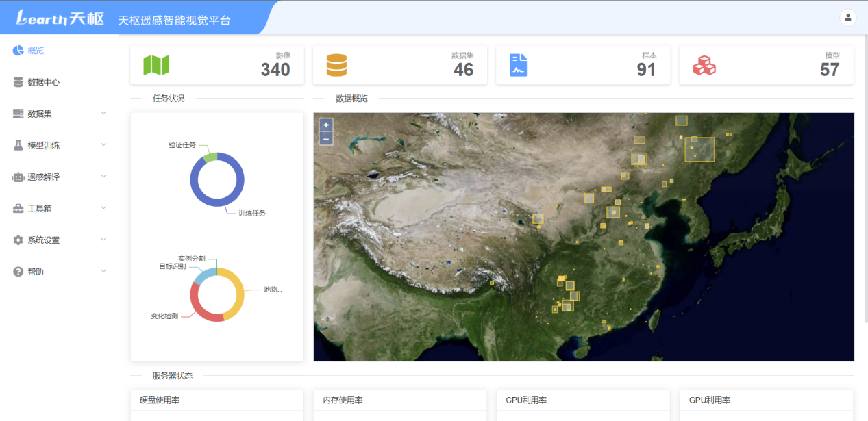Click the orange database icon for 数据集
The width and height of the screenshot is (868, 421).
coord(336,65)
